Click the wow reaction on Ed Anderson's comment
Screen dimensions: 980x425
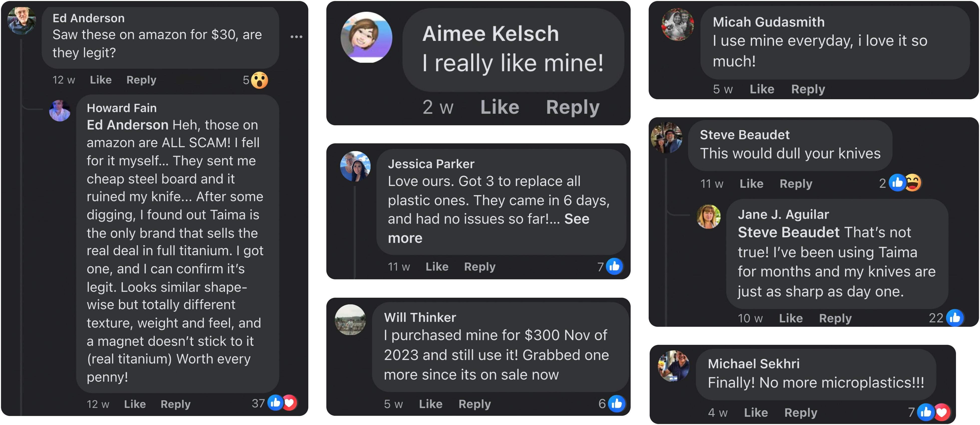(x=260, y=80)
